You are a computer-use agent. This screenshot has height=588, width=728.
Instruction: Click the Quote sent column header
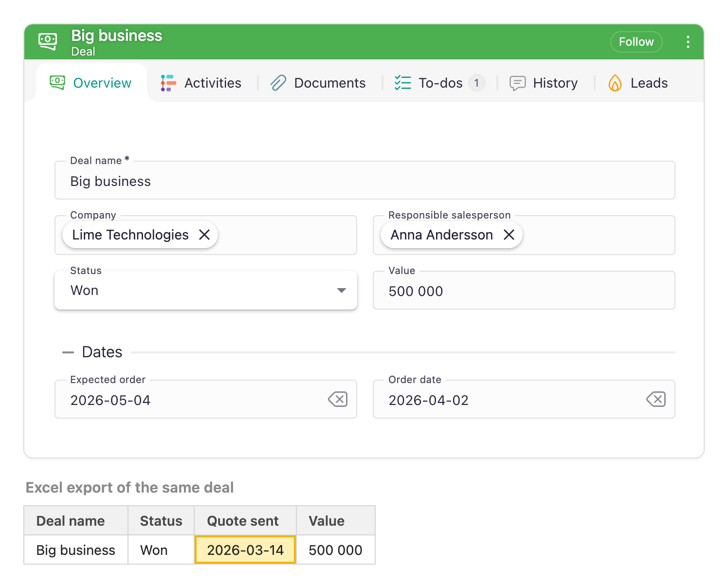[x=245, y=521]
